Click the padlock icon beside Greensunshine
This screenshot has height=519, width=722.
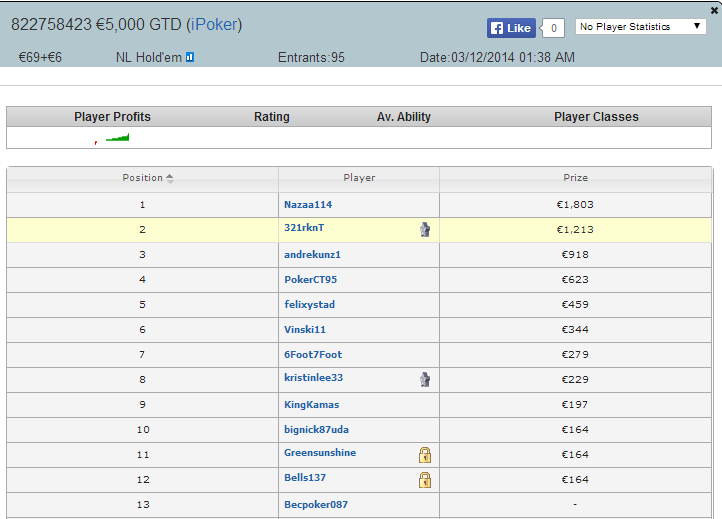pyautogui.click(x=425, y=455)
